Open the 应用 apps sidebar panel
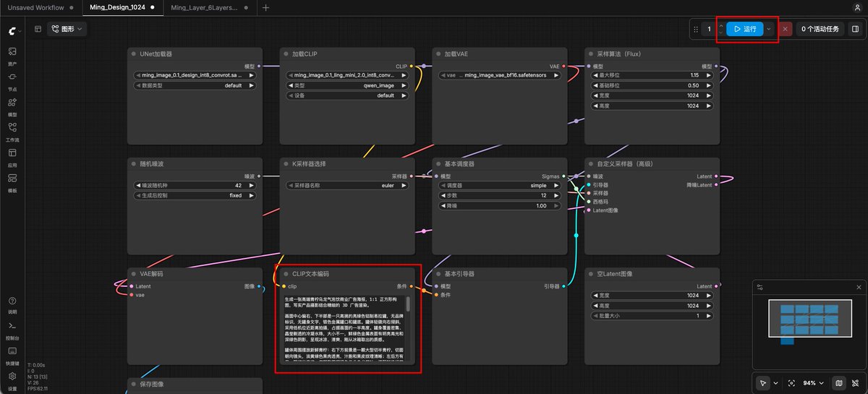 [x=12, y=157]
